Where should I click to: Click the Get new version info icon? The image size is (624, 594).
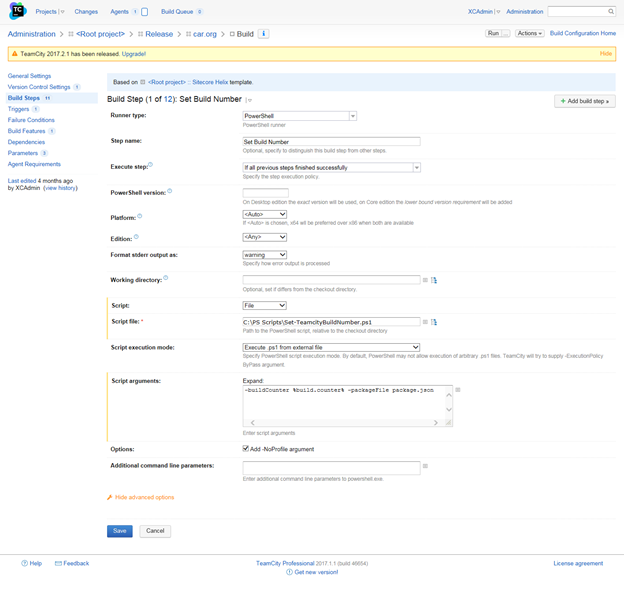(x=289, y=572)
